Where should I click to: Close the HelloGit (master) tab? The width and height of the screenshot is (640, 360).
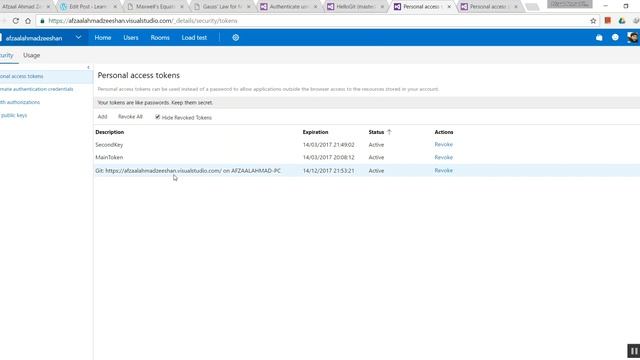pos(382,7)
